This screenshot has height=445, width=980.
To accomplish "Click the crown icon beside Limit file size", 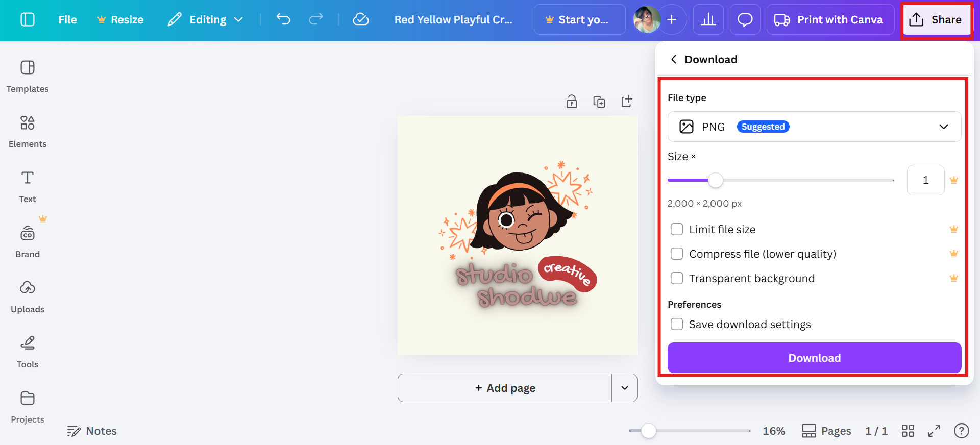I will pos(954,229).
